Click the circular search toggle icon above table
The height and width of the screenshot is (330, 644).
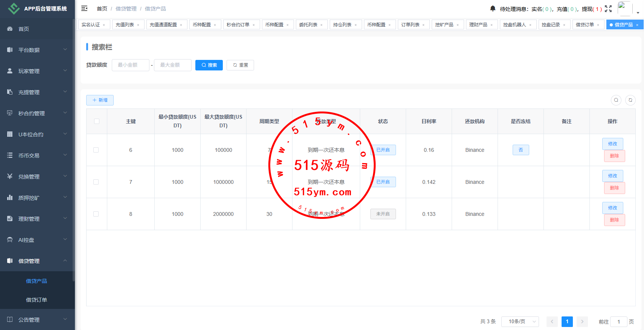616,100
